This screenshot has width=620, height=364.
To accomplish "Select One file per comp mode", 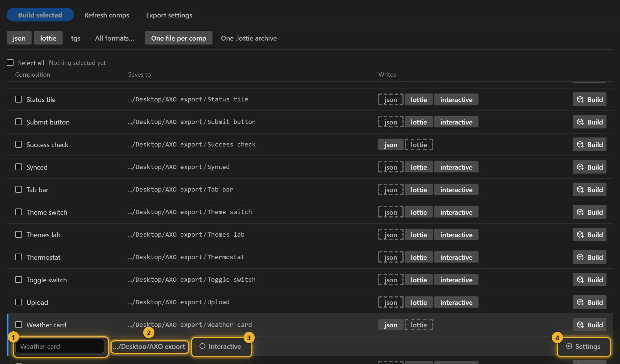I will pyautogui.click(x=179, y=38).
